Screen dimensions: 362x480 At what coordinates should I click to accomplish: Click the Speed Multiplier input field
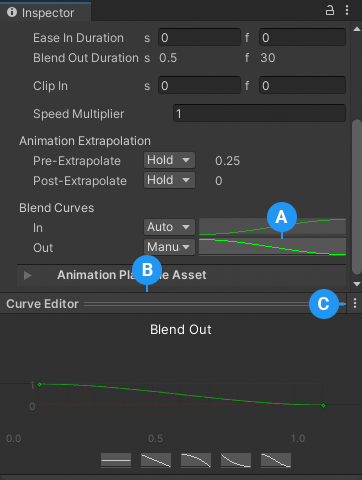(x=259, y=113)
